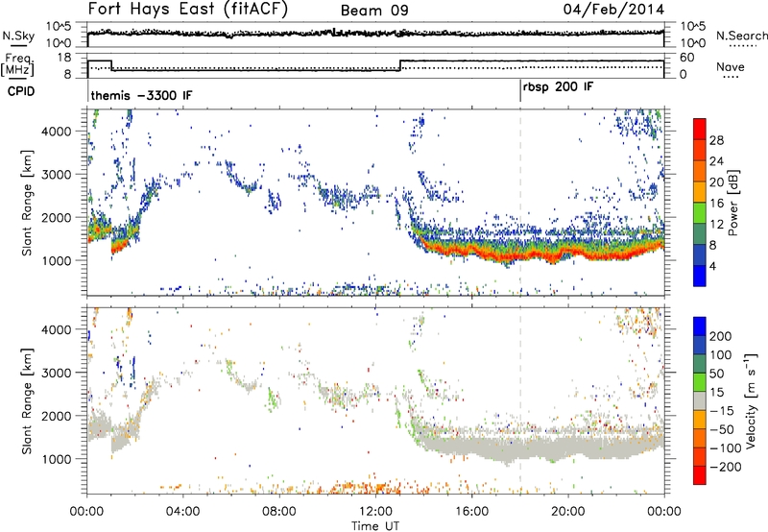Click the 'Power [dB]' colorbar label
This screenshot has height=532, width=768.
[733, 203]
